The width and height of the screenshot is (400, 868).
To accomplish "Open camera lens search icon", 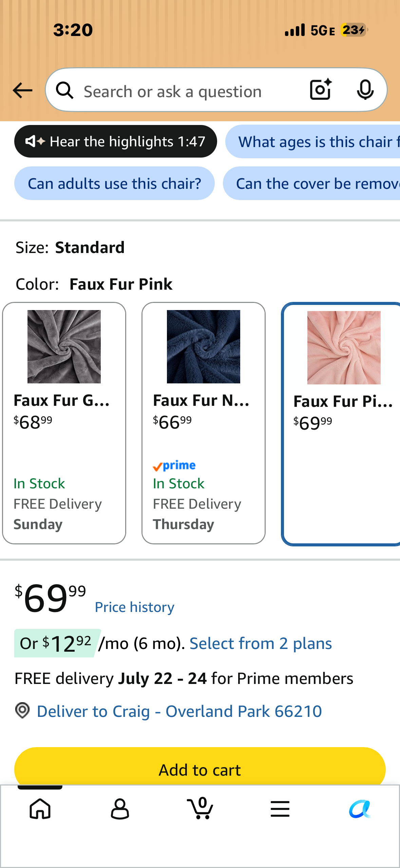I will pos(321,89).
